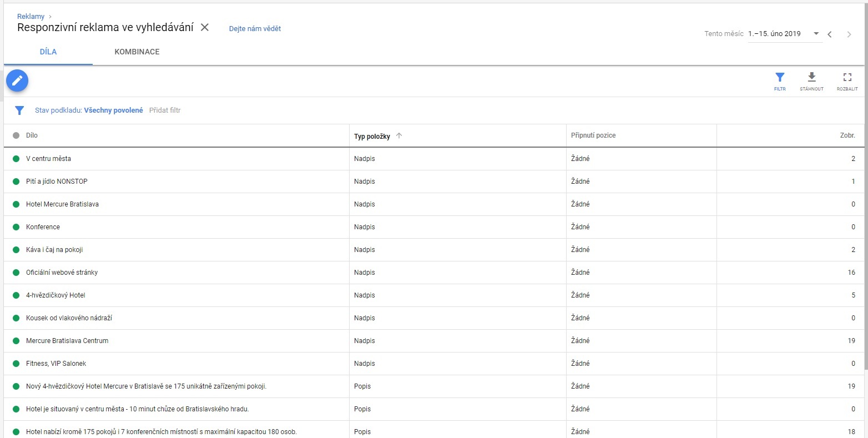
Task: Click the blue pencil edit button
Action: 17,81
